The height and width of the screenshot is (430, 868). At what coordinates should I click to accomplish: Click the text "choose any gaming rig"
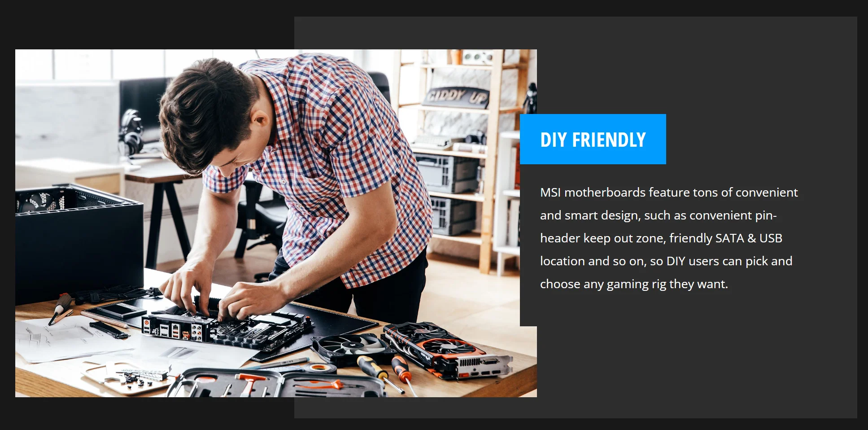coord(603,284)
